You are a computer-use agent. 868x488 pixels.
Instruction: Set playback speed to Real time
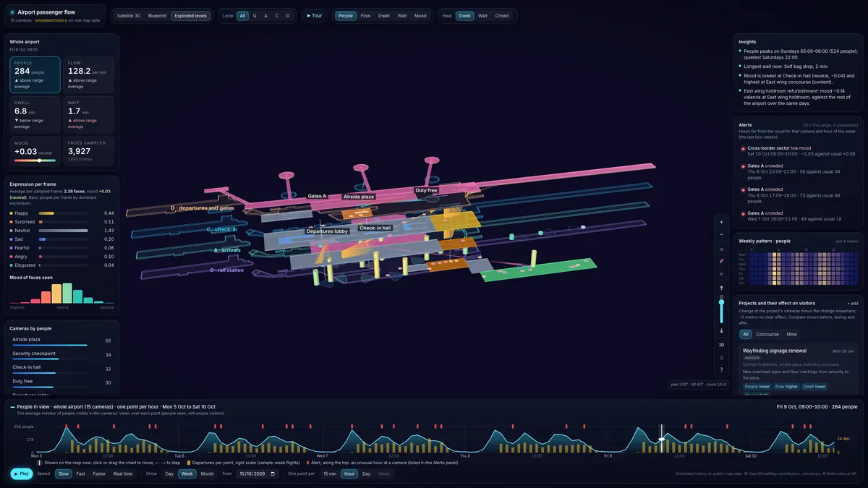(x=123, y=474)
